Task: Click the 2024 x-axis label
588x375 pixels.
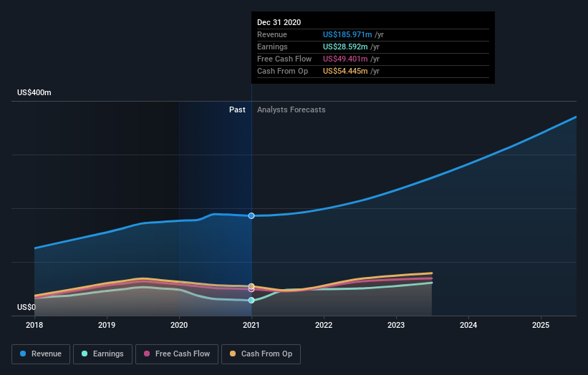Action: (468, 325)
